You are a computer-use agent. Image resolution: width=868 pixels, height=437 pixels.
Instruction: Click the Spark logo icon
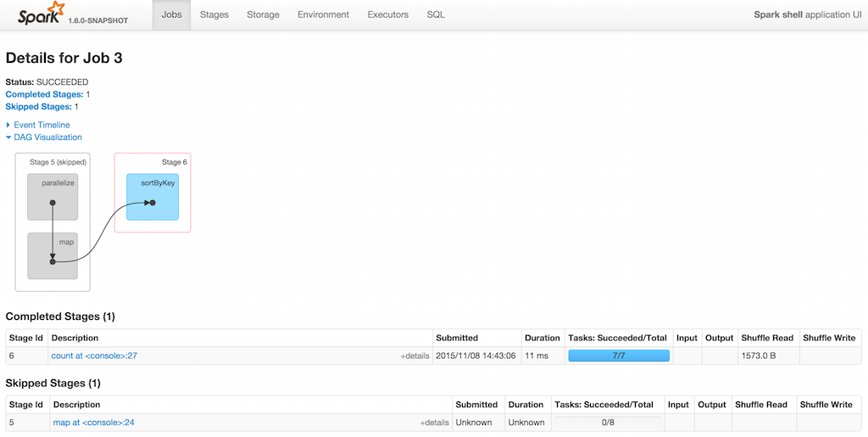37,14
